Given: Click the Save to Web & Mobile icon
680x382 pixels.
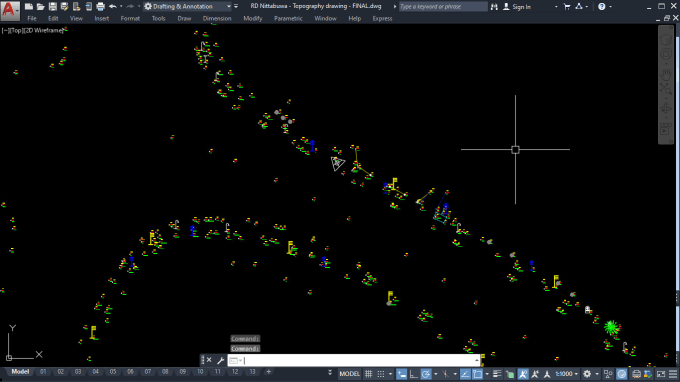Looking at the screenshot, I should [88, 7].
